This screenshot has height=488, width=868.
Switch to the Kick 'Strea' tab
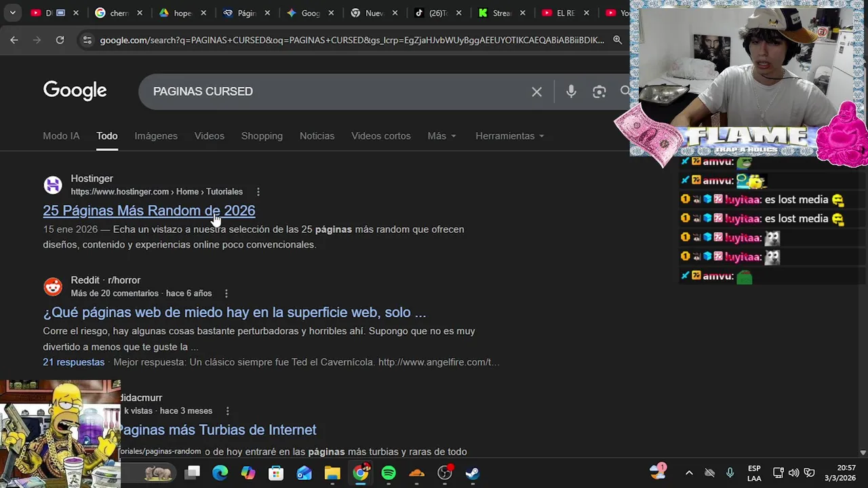pyautogui.click(x=501, y=13)
